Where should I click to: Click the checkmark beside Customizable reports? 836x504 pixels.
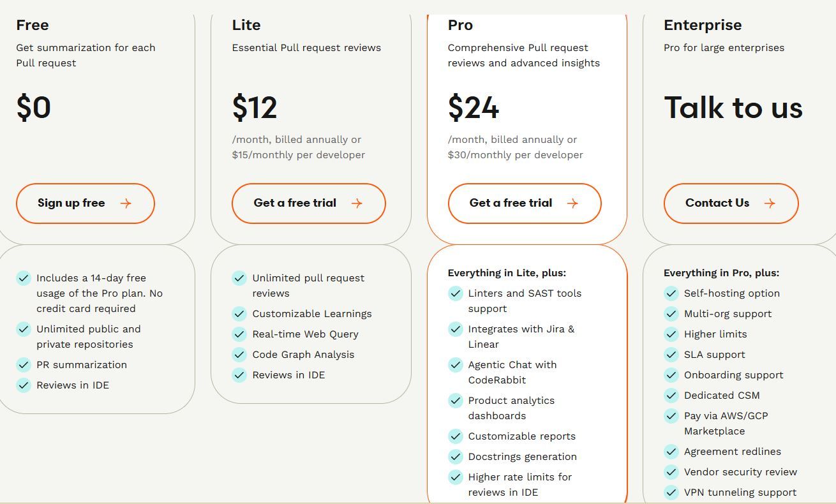(x=455, y=436)
